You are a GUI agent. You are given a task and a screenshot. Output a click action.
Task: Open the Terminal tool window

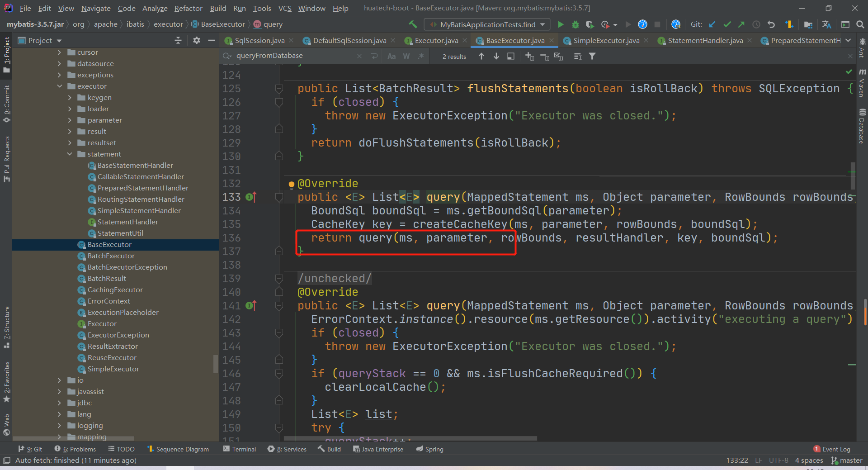(240, 449)
